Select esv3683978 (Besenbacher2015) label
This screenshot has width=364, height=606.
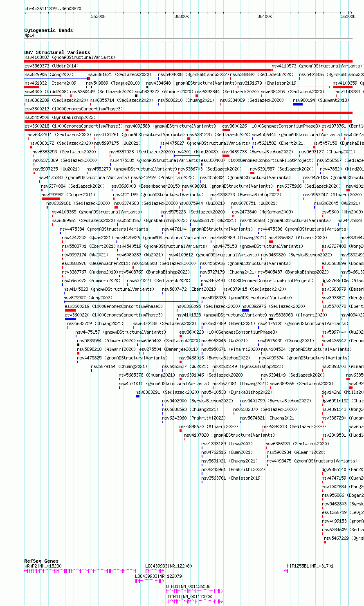(96, 263)
